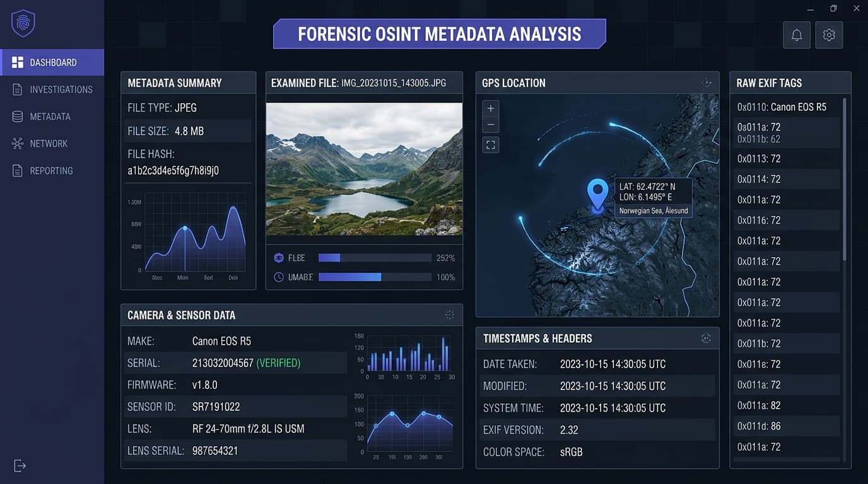Click the UMABE progress bar
868x484 pixels.
[375, 277]
